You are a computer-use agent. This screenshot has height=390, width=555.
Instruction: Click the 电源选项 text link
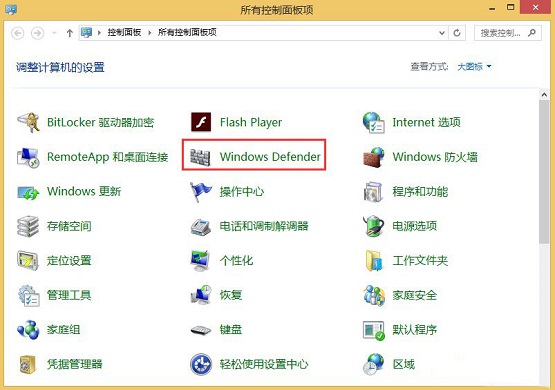414,226
